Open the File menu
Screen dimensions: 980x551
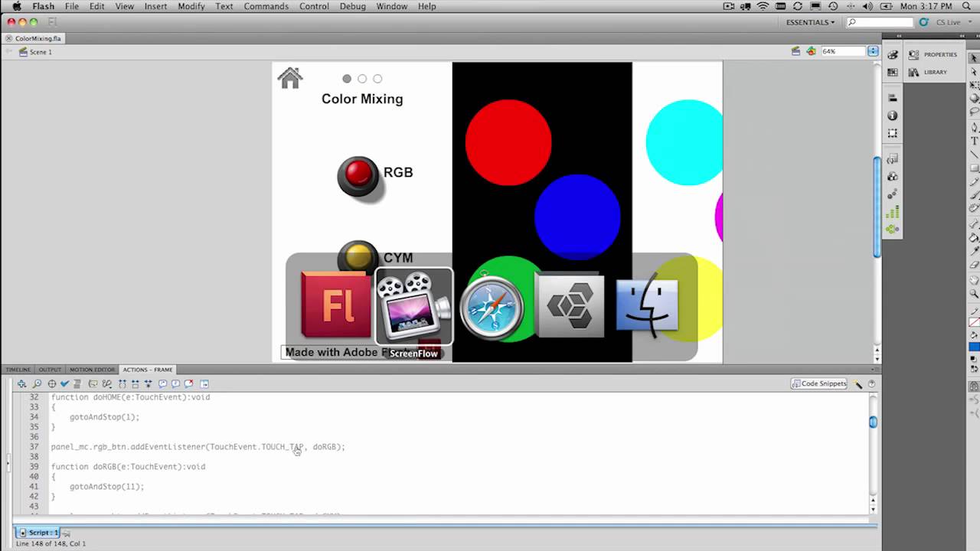pos(71,6)
